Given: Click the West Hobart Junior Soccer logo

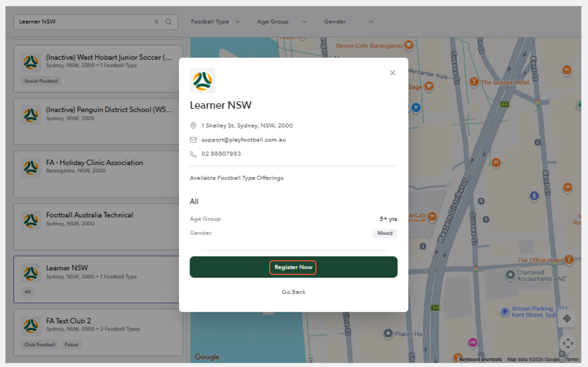Looking at the screenshot, I should click(x=31, y=62).
